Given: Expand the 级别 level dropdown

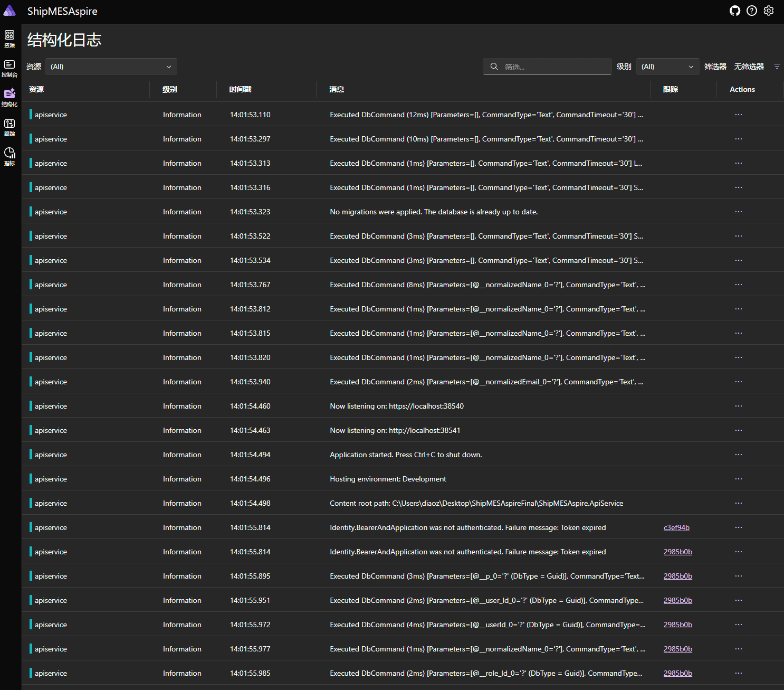Looking at the screenshot, I should [667, 67].
